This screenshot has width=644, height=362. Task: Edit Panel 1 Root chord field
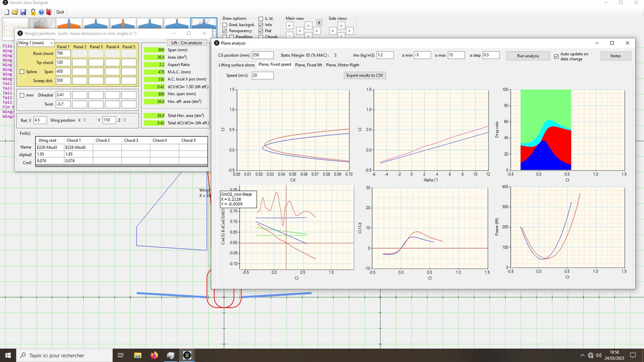(63, 53)
